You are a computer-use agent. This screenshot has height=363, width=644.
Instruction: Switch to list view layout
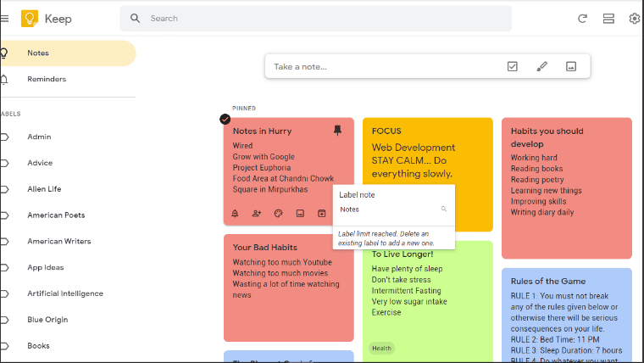point(608,18)
